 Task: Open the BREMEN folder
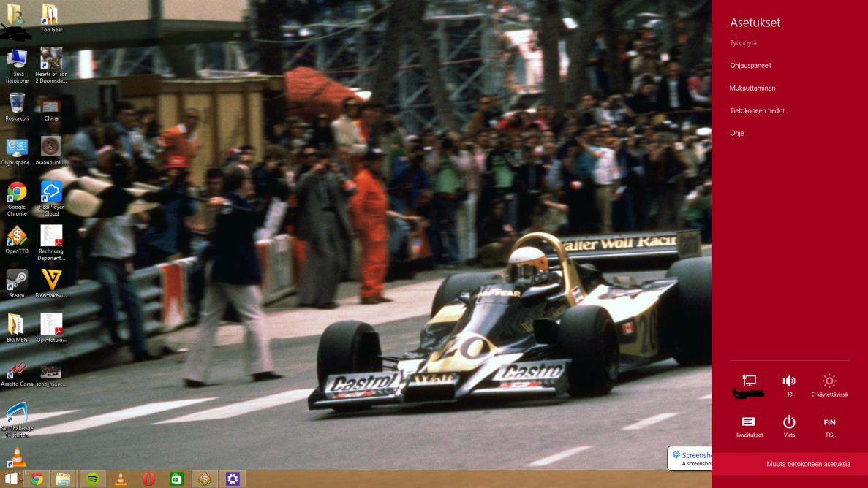click(x=17, y=328)
